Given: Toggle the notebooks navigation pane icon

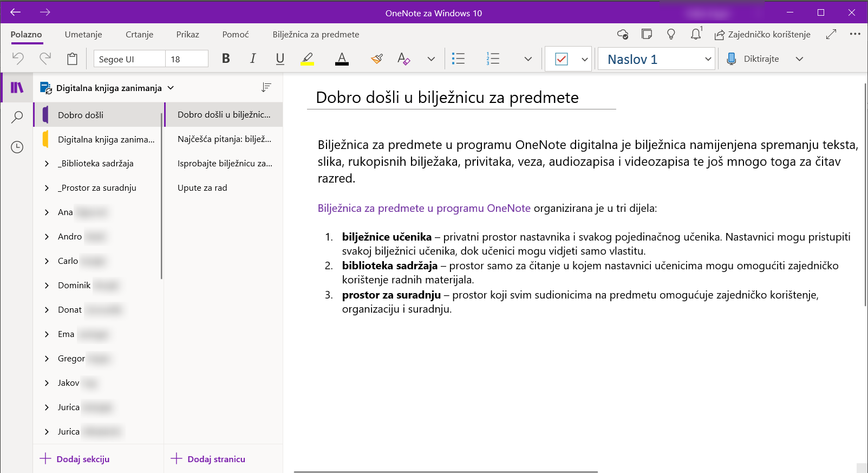Looking at the screenshot, I should pyautogui.click(x=17, y=87).
